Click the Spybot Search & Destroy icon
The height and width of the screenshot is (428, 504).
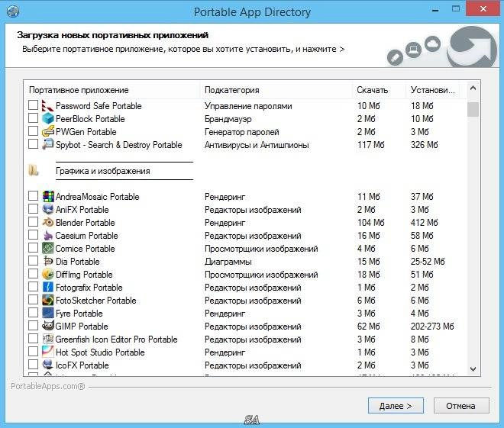(48, 144)
